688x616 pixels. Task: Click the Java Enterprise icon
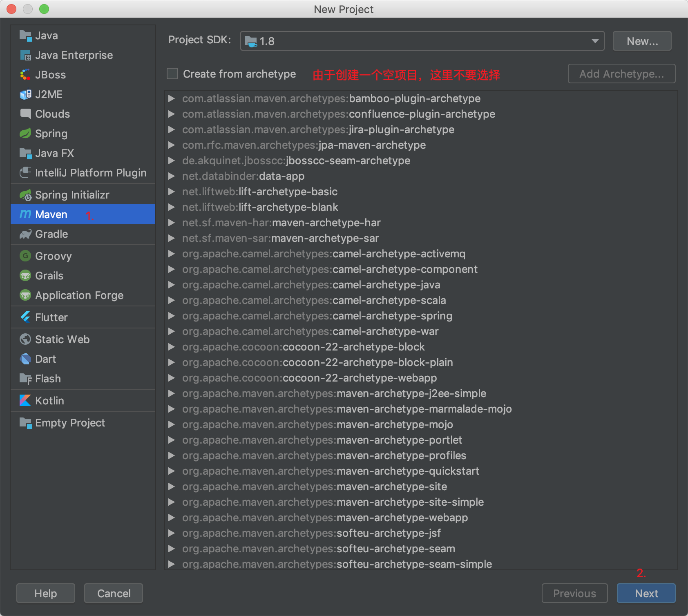pos(25,55)
